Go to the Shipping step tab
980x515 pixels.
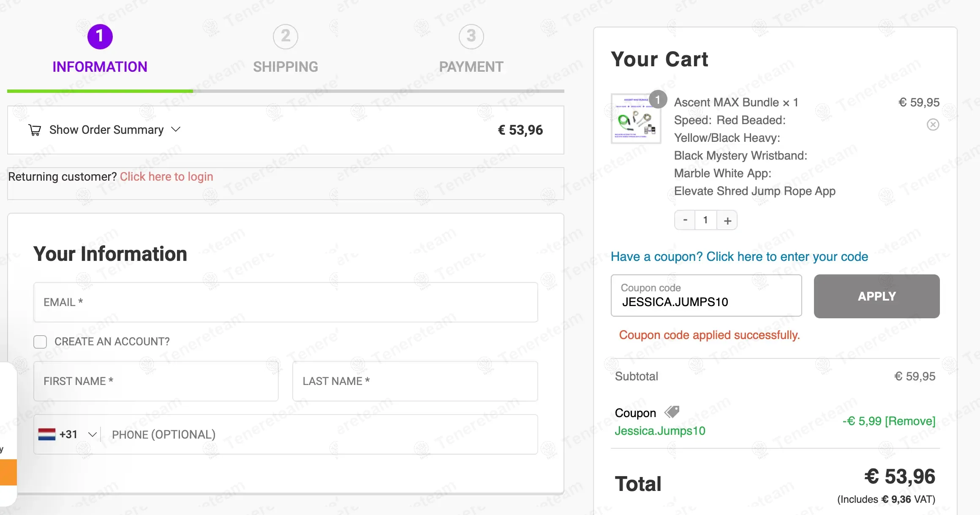[286, 67]
